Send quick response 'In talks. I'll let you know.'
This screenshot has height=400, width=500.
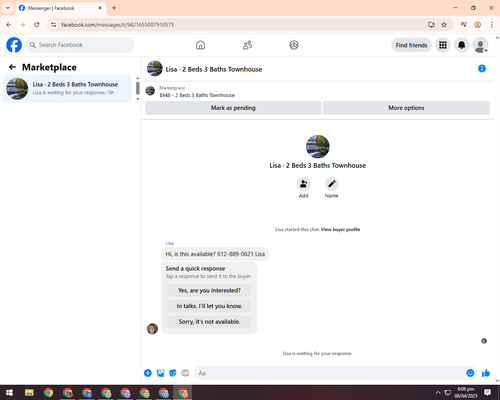pyautogui.click(x=209, y=306)
